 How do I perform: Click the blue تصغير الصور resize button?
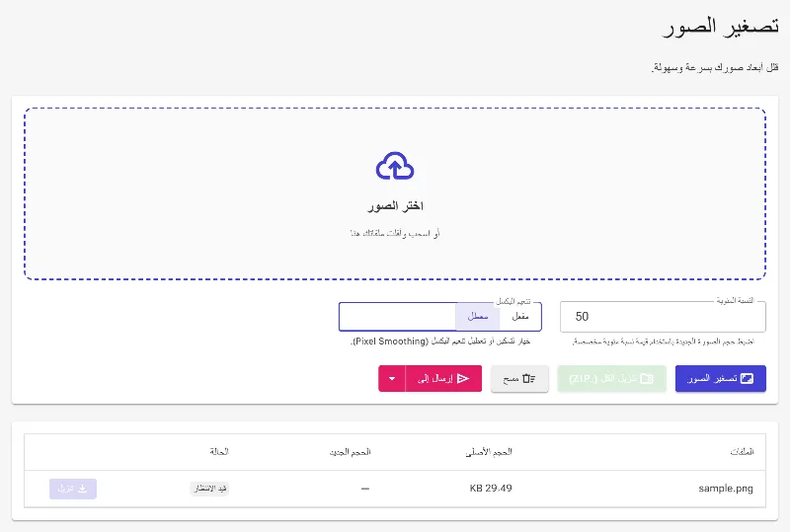coord(721,378)
